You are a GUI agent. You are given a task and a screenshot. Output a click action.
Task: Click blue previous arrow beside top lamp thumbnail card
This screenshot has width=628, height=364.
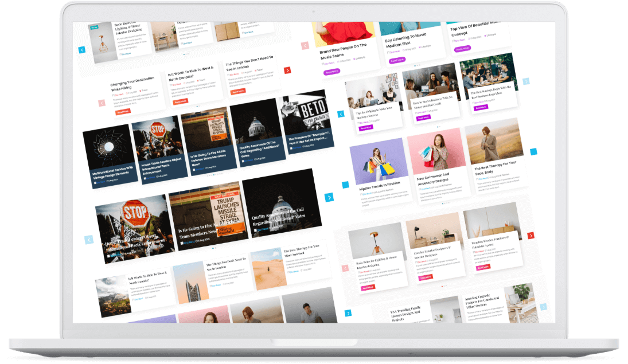81,50
